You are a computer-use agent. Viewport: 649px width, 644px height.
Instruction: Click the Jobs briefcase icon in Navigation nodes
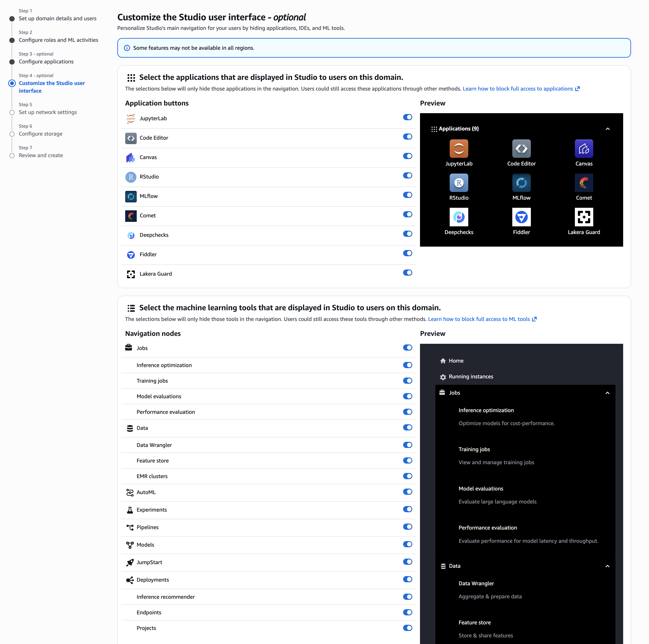click(129, 348)
